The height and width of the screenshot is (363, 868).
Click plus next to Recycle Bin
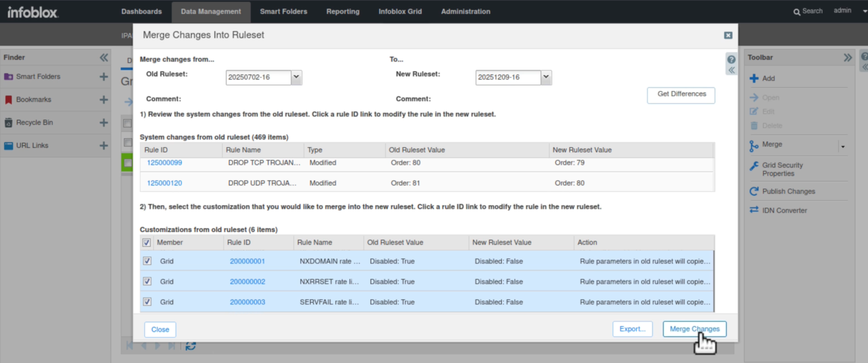click(104, 123)
